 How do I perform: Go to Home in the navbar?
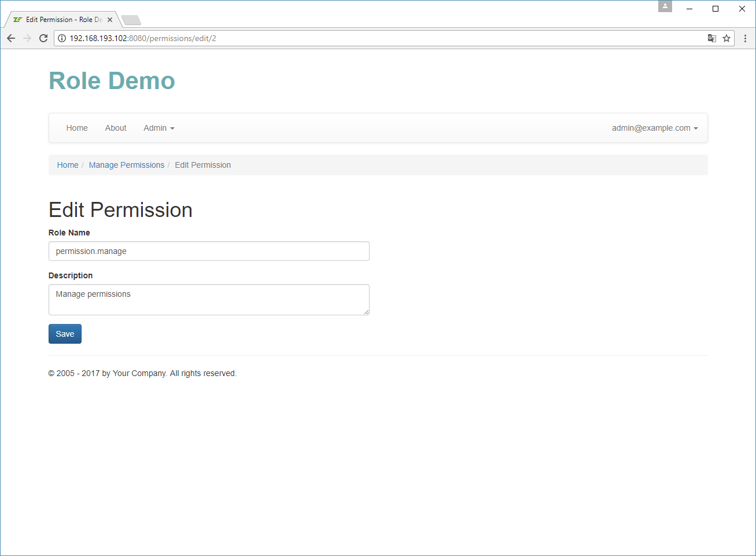click(x=77, y=128)
